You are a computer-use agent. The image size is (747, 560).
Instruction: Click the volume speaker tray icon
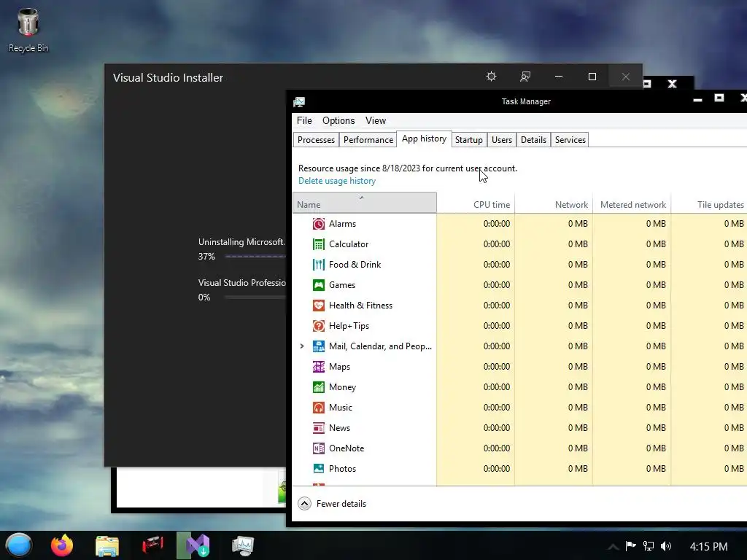pos(666,546)
